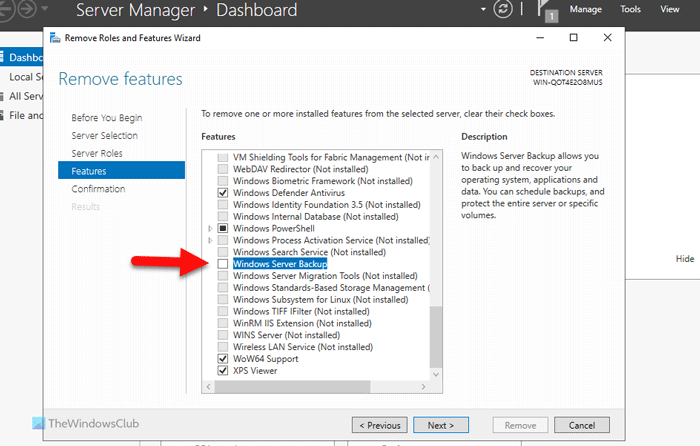
Task: Go to Confirmation step
Action: coord(98,189)
